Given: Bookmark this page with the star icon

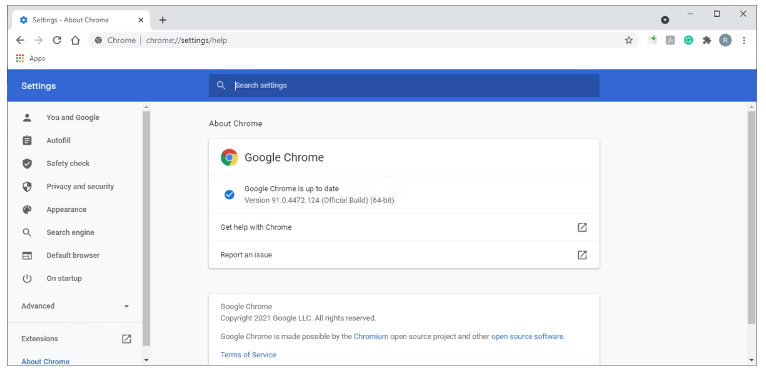Looking at the screenshot, I should click(628, 41).
